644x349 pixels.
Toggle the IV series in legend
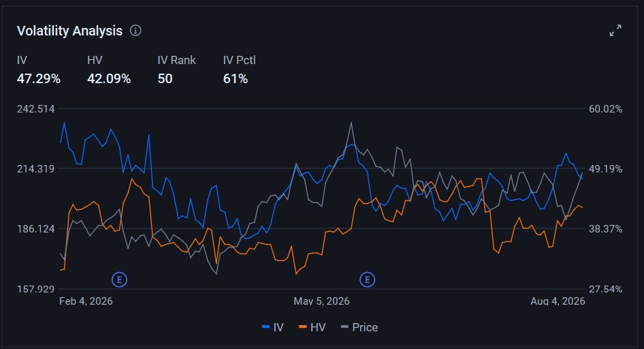273,327
